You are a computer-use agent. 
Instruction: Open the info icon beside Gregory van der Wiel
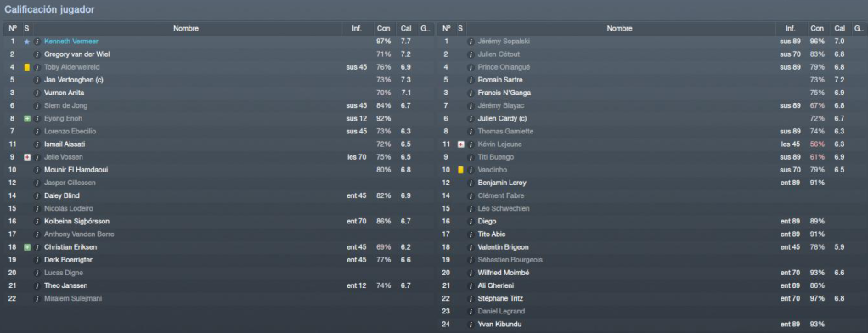coord(37,54)
